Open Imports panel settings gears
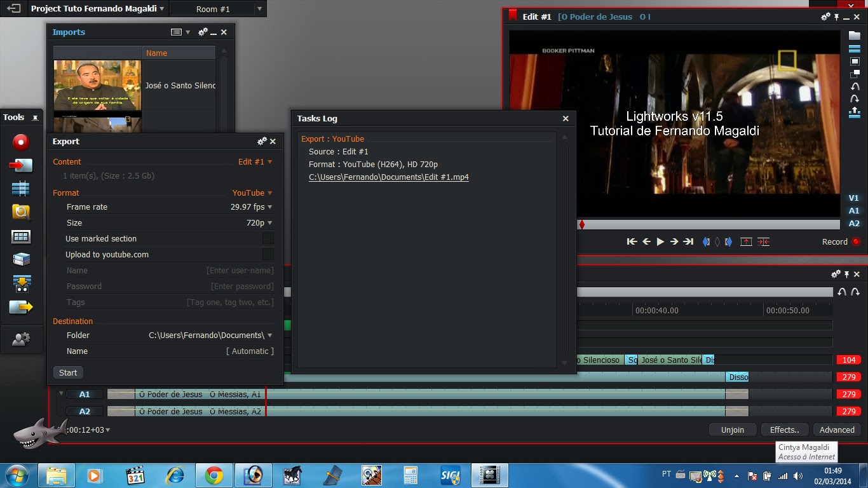The width and height of the screenshot is (868, 488). [x=203, y=32]
